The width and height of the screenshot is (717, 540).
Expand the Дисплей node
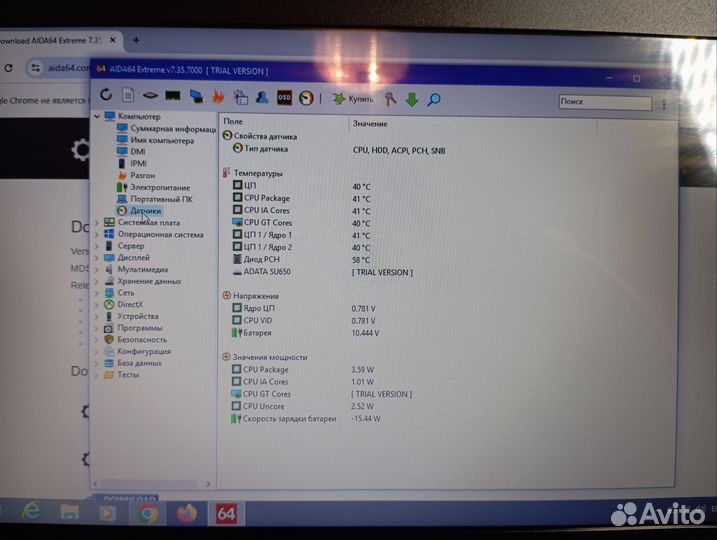pos(96,258)
